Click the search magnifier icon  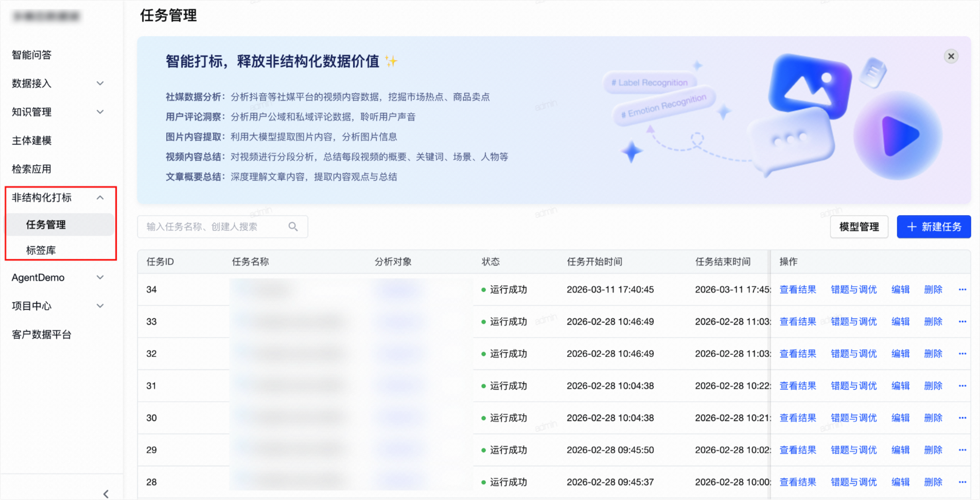pyautogui.click(x=293, y=227)
